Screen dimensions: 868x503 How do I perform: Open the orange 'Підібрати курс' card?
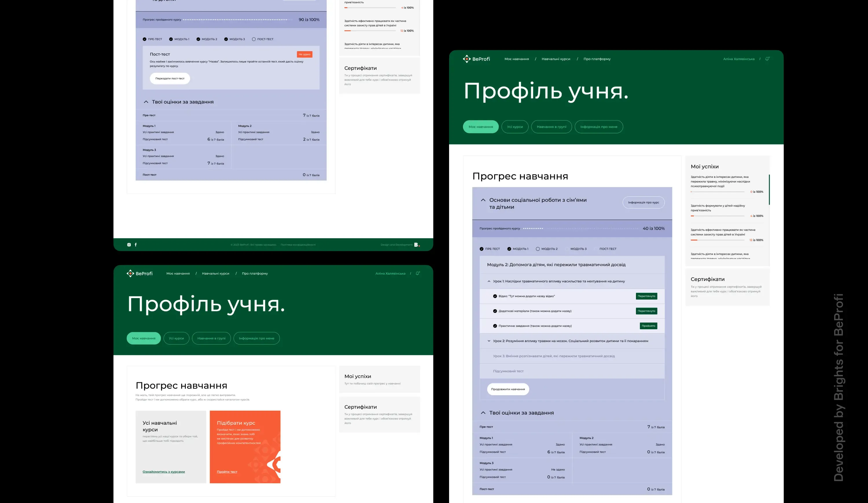(245, 447)
